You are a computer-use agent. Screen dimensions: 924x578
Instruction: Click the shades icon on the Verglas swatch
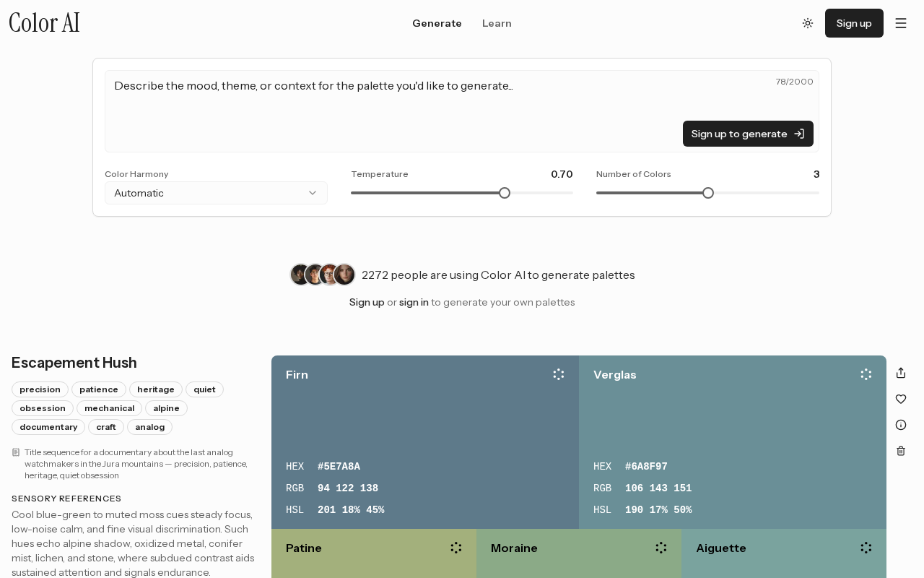pyautogui.click(x=866, y=374)
